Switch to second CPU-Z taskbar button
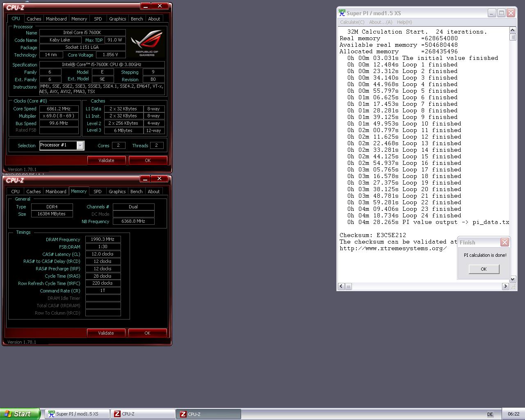The height and width of the screenshot is (420, 525). point(209,414)
